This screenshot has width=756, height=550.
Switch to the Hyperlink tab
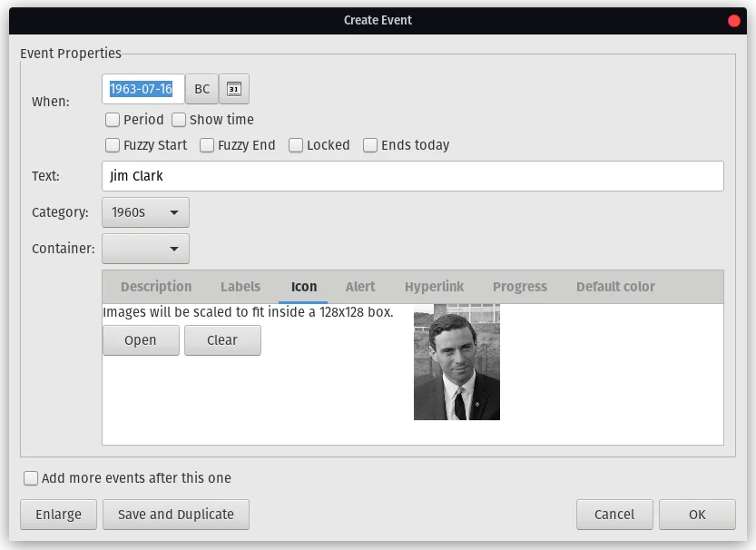coord(434,287)
